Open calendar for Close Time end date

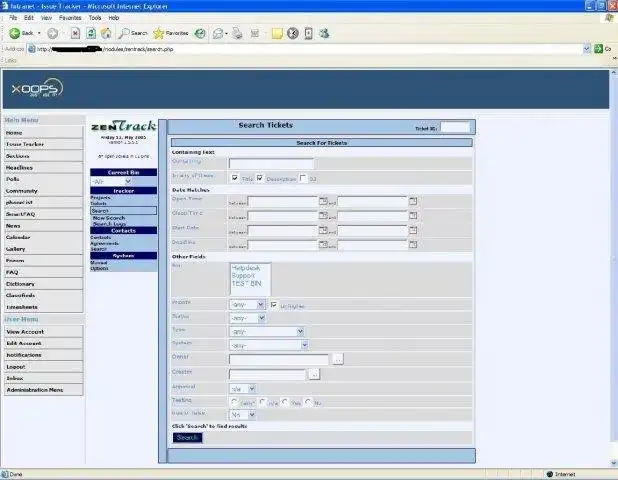coord(413,215)
